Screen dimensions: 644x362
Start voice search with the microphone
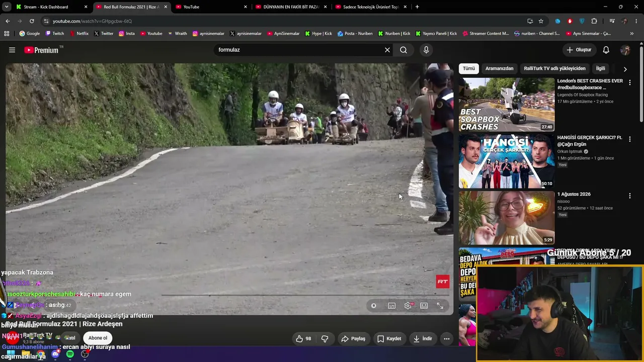426,50
